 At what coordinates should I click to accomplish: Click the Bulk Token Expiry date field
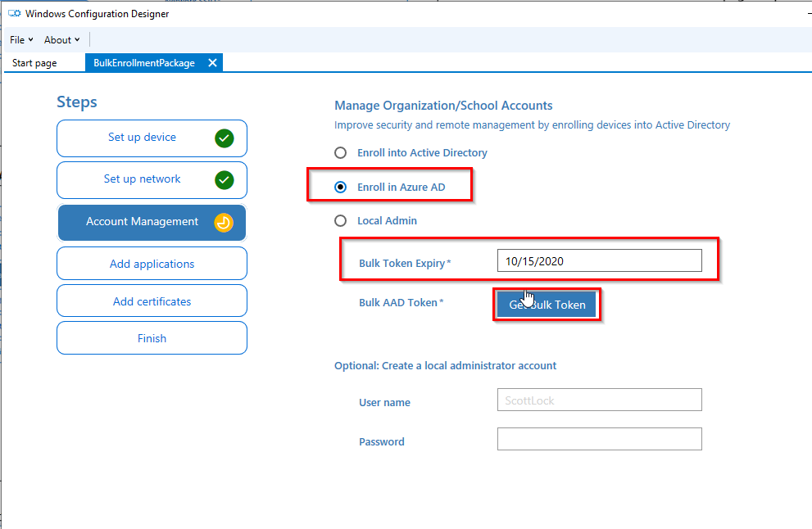(599, 260)
